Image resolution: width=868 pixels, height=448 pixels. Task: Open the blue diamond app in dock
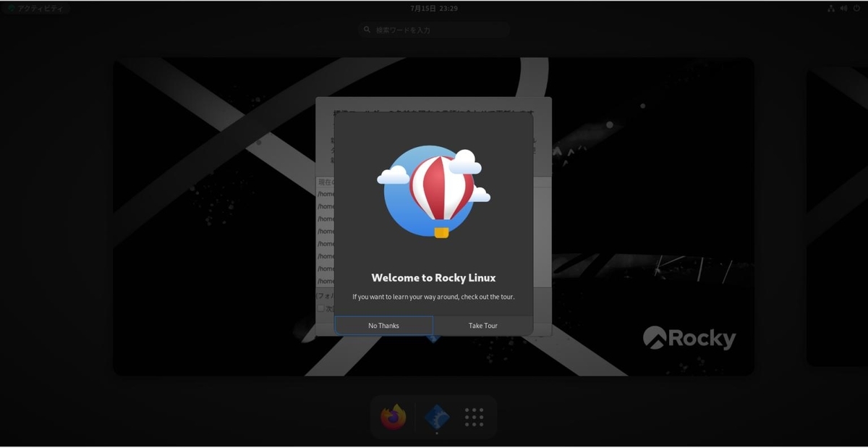[x=437, y=417]
